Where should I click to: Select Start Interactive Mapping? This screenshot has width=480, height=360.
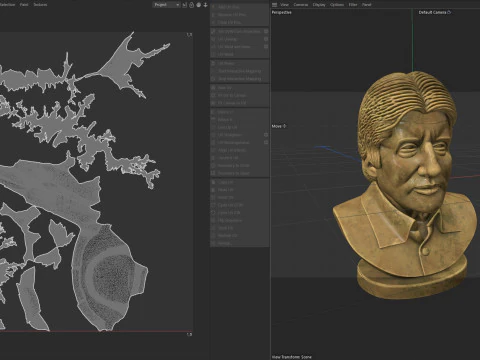click(x=240, y=71)
